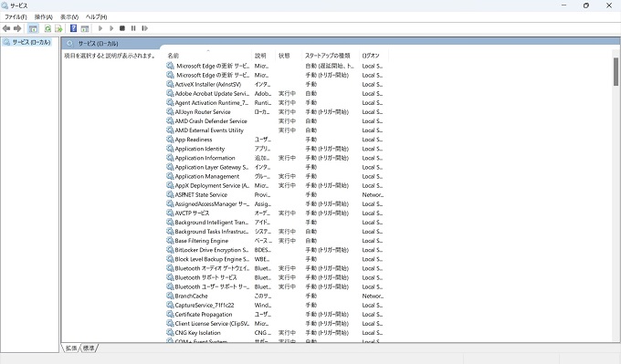This screenshot has height=364, width=621.
Task: Open Help with the blue question-mark icon
Action: pyautogui.click(x=73, y=28)
